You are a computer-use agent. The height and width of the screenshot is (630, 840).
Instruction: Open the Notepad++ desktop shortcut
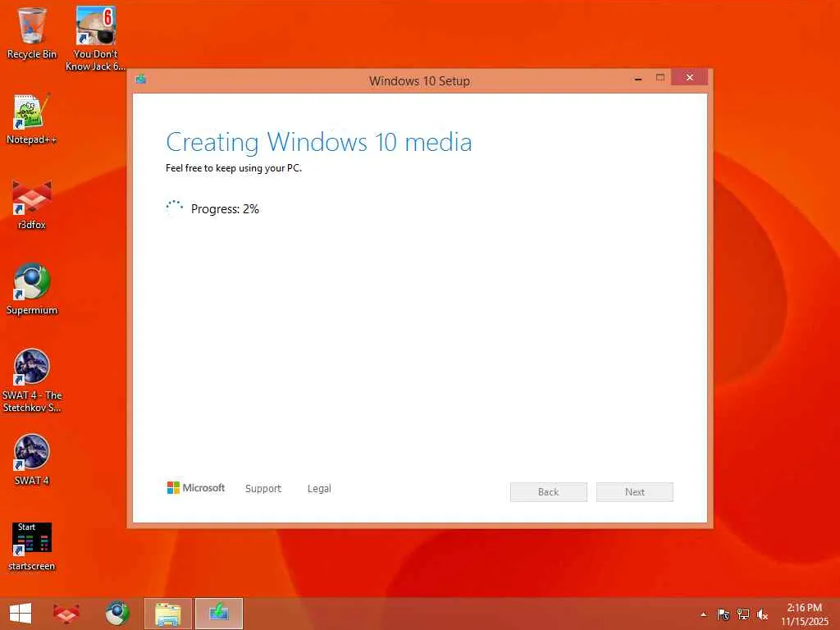[32, 119]
